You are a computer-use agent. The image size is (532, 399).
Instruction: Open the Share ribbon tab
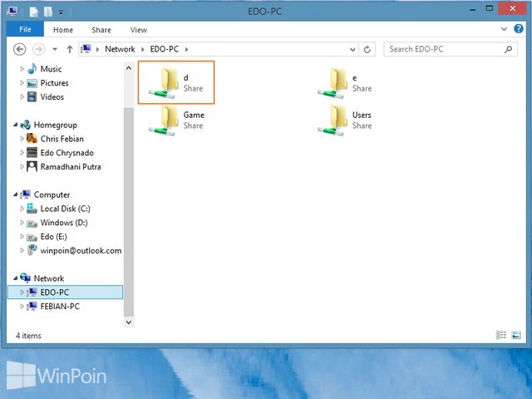[x=101, y=30]
